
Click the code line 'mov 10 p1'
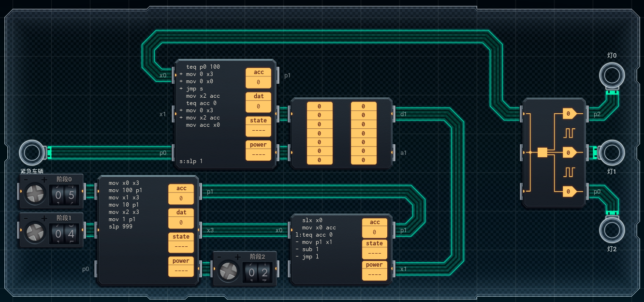(124, 205)
